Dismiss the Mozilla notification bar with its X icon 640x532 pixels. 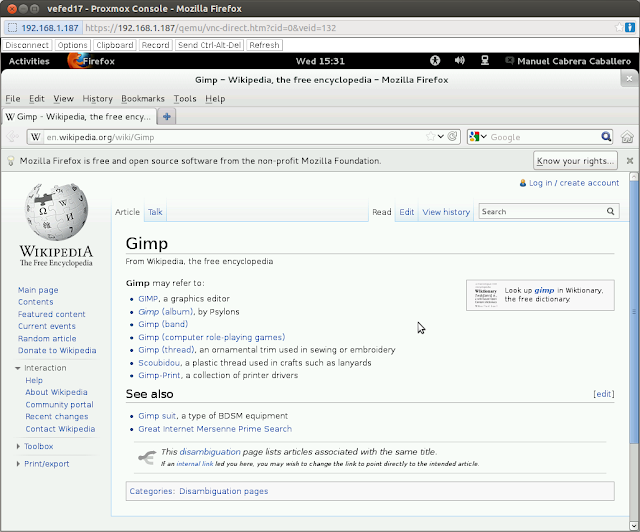point(630,161)
